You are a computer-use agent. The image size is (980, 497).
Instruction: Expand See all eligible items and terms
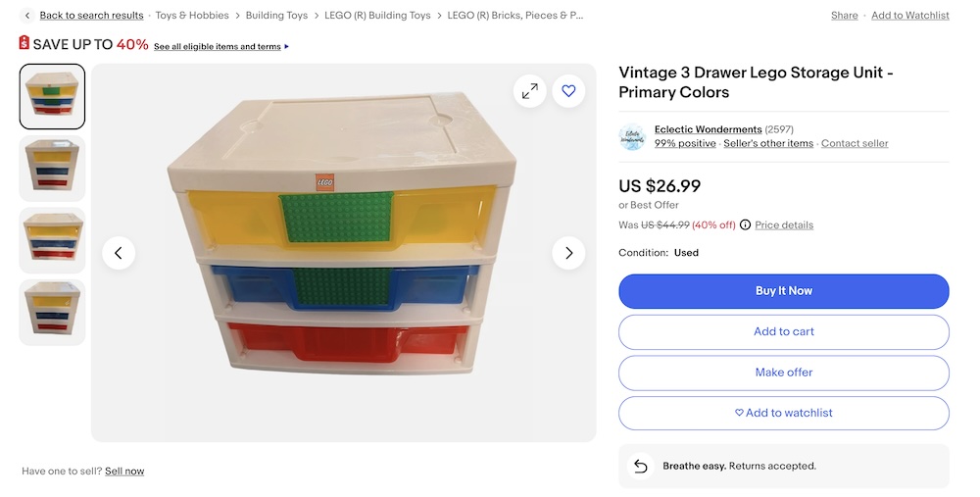pos(220,46)
